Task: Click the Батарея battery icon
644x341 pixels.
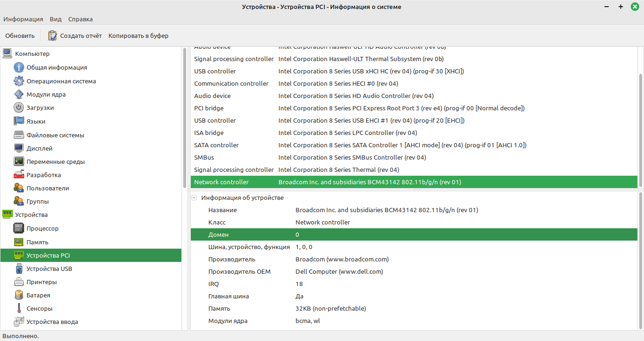Action: [x=19, y=295]
